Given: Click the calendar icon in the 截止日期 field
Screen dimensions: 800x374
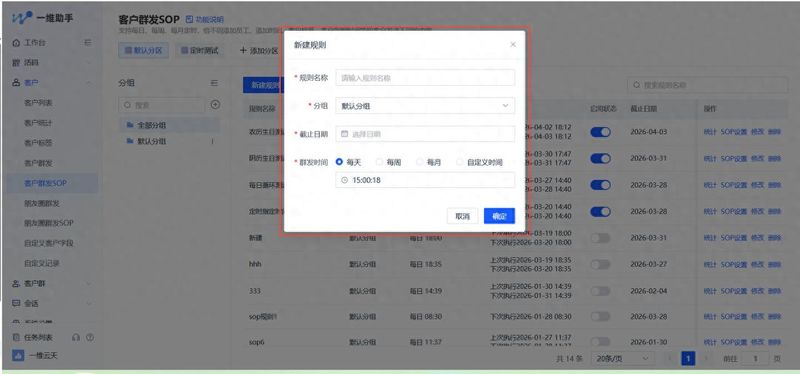Looking at the screenshot, I should coord(344,134).
